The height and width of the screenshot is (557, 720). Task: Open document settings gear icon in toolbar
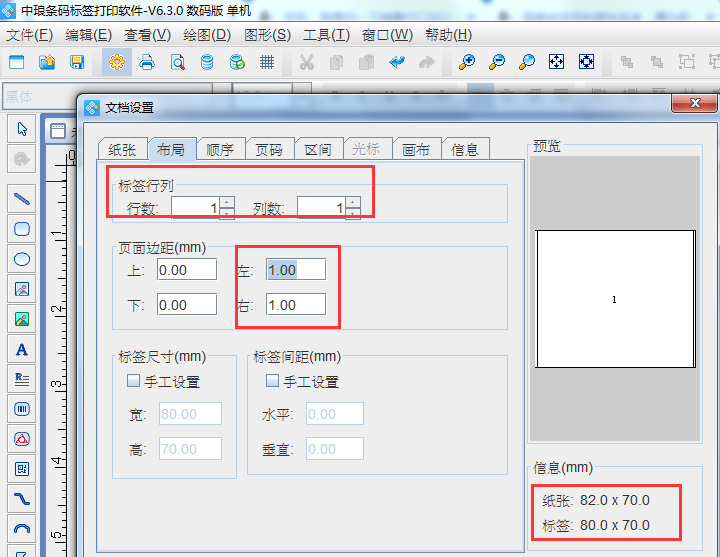click(117, 62)
